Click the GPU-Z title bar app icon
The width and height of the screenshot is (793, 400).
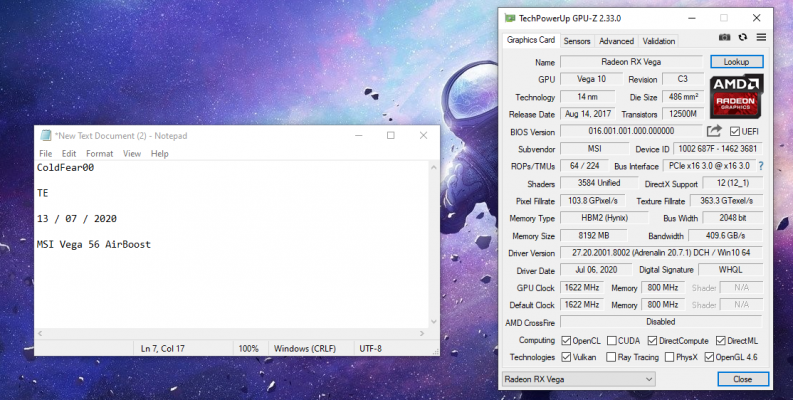510,18
